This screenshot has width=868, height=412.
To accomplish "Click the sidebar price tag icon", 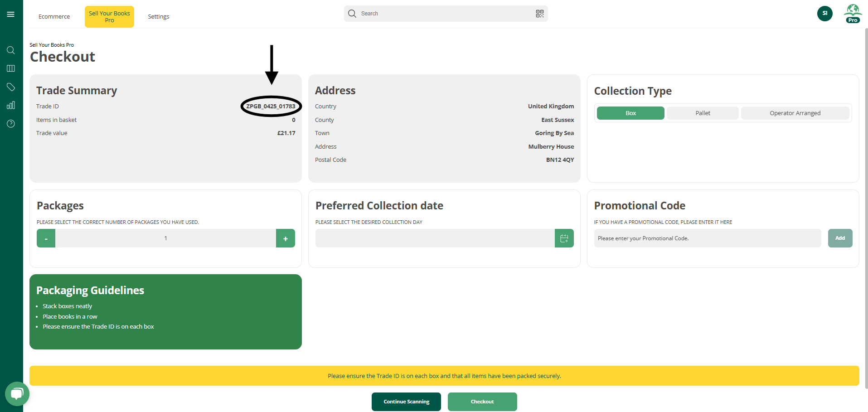I will (11, 87).
